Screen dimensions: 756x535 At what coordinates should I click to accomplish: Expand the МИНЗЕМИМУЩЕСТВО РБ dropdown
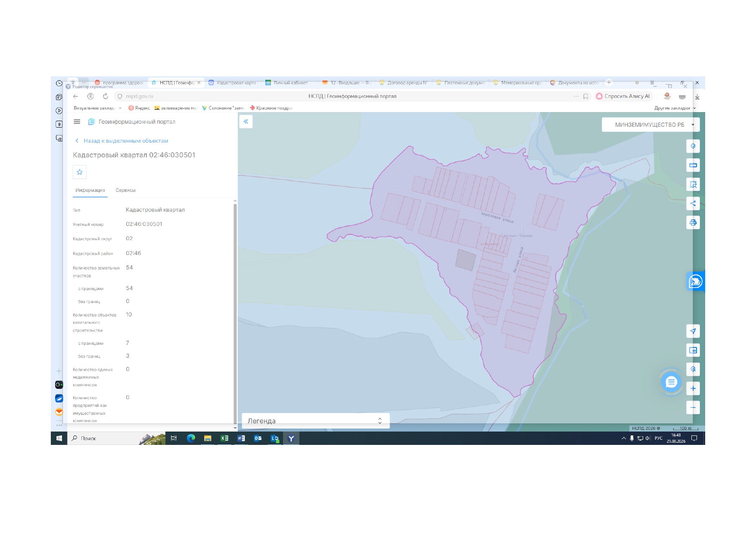point(650,125)
